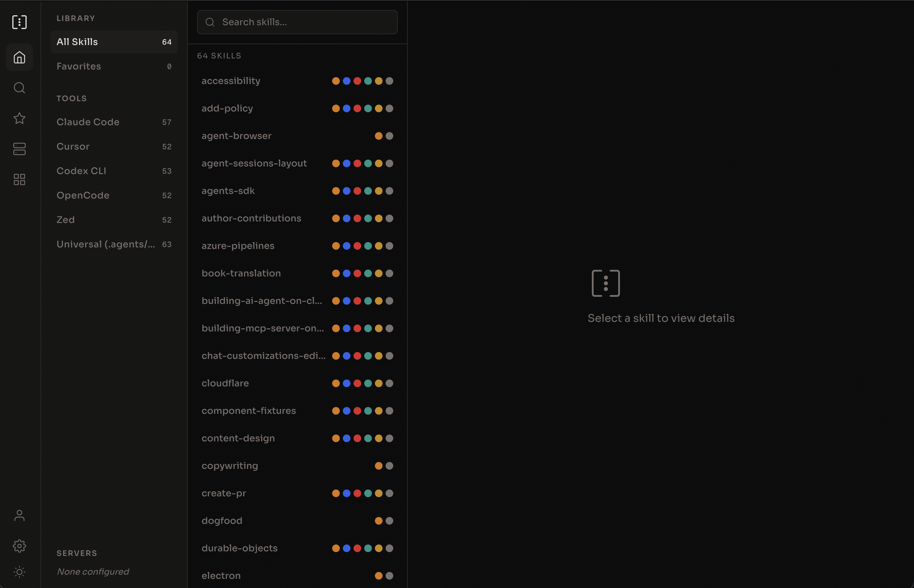
Task: Toggle light/dark theme sun icon
Action: point(19,572)
